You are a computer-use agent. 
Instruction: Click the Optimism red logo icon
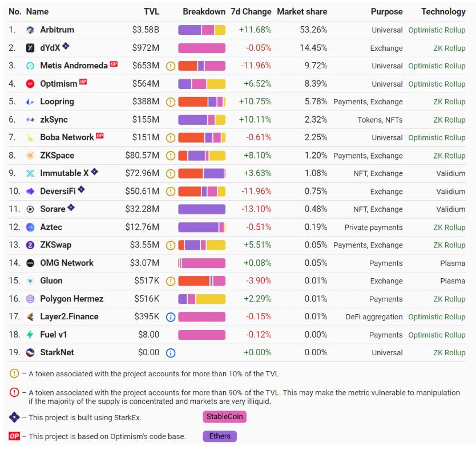[30, 84]
